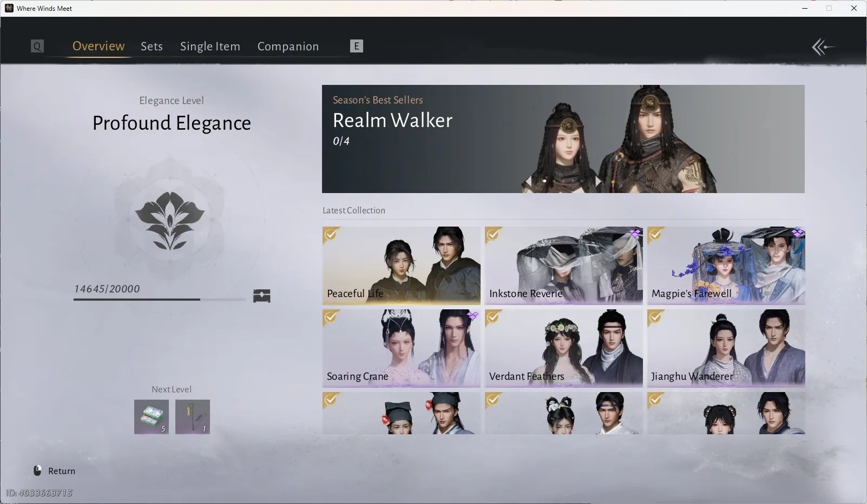
Task: Open the Sets tab
Action: pos(152,47)
